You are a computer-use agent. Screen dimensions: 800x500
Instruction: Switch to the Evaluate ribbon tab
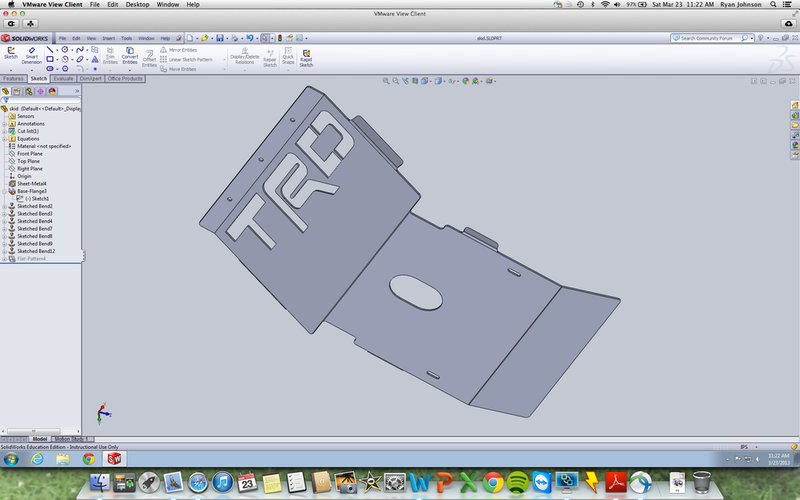[63, 79]
